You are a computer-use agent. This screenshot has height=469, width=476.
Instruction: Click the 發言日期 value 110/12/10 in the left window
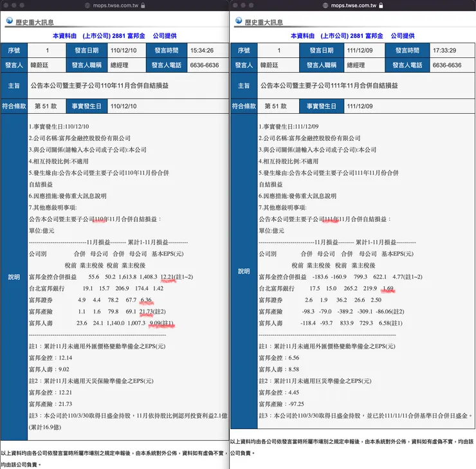tap(124, 50)
